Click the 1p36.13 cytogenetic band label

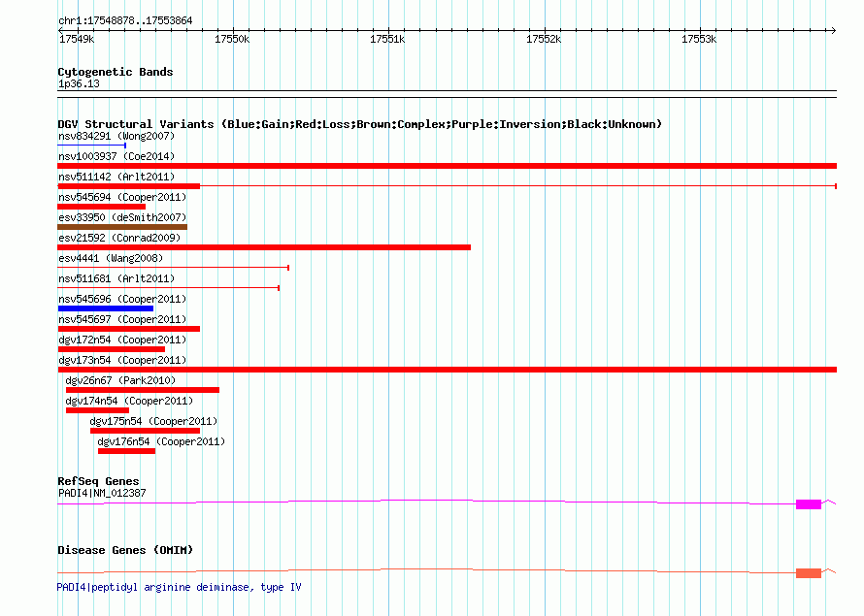(79, 84)
